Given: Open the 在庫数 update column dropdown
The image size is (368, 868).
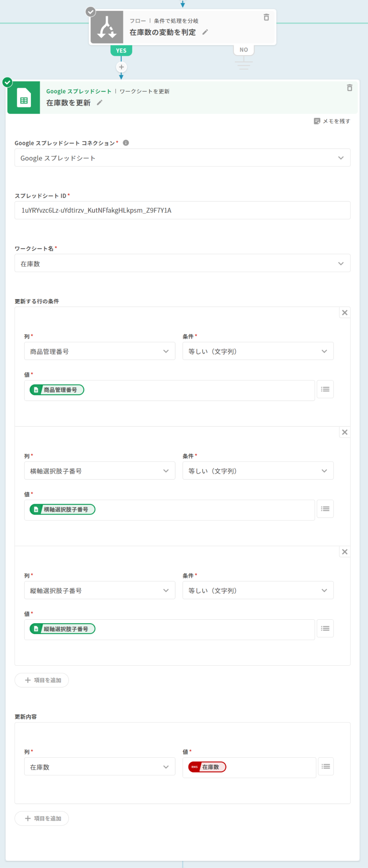Looking at the screenshot, I should 99,767.
